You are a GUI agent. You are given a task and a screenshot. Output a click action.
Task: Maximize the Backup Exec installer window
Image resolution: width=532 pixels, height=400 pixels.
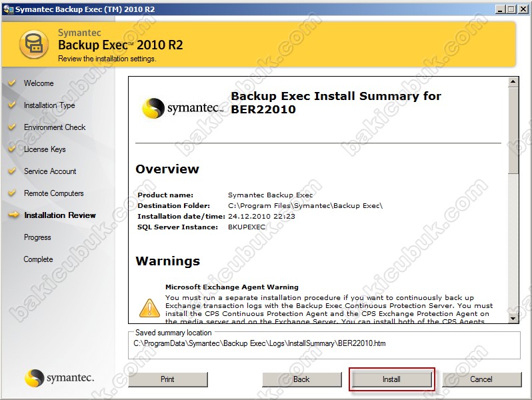click(511, 9)
